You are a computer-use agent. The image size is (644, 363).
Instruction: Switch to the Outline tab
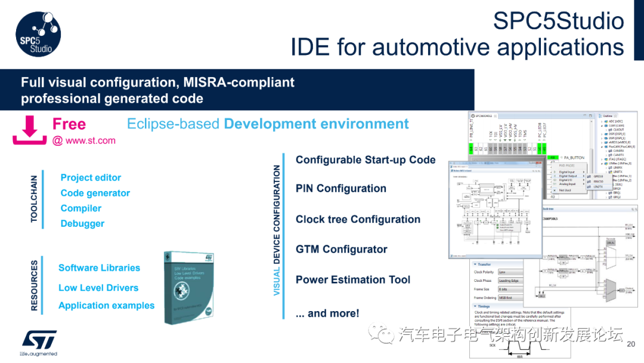pos(608,116)
